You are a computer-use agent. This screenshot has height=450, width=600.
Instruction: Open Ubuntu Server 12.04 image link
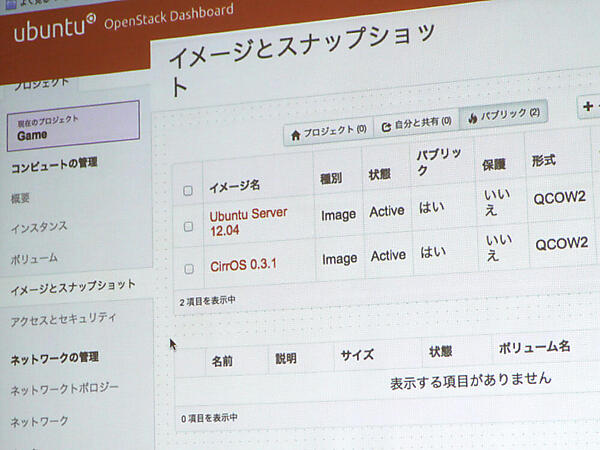click(x=248, y=222)
